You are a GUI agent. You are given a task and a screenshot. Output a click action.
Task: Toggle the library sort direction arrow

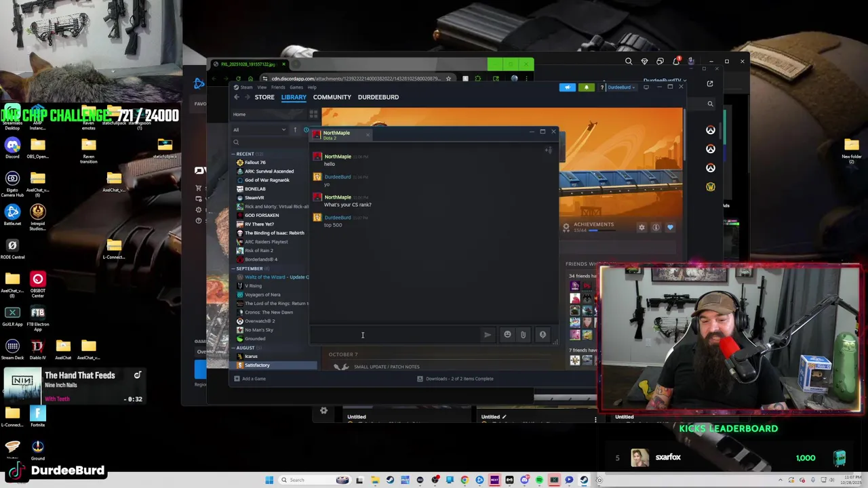295,129
